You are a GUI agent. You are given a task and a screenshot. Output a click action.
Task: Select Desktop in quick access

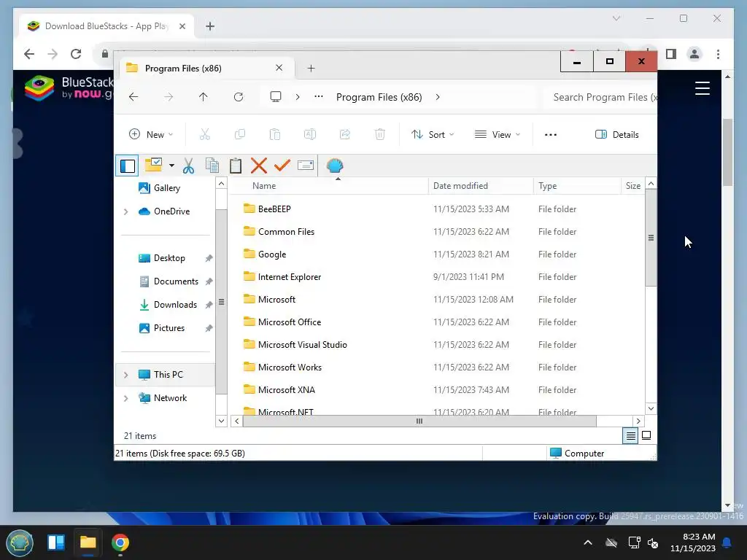pyautogui.click(x=169, y=258)
